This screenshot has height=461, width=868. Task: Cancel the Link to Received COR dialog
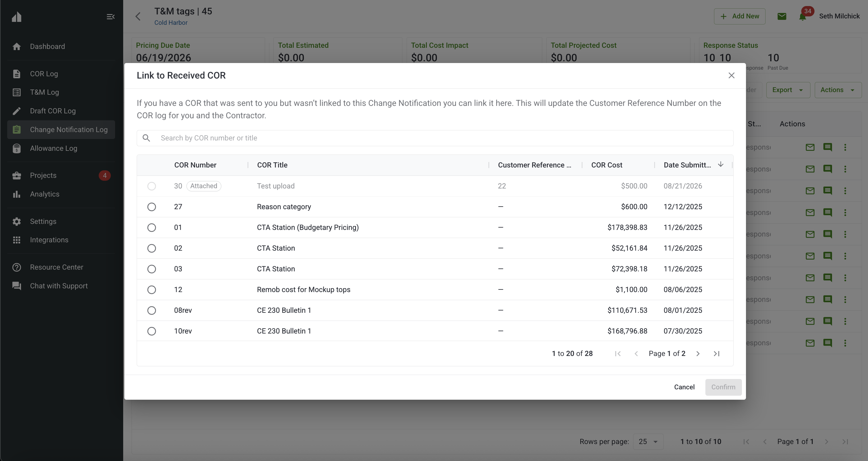pyautogui.click(x=684, y=387)
